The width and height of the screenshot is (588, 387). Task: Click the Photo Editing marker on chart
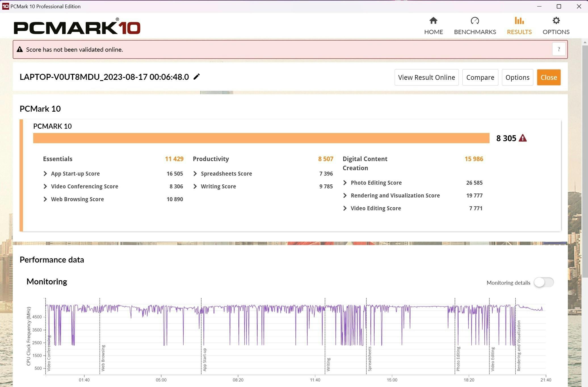tap(458, 359)
